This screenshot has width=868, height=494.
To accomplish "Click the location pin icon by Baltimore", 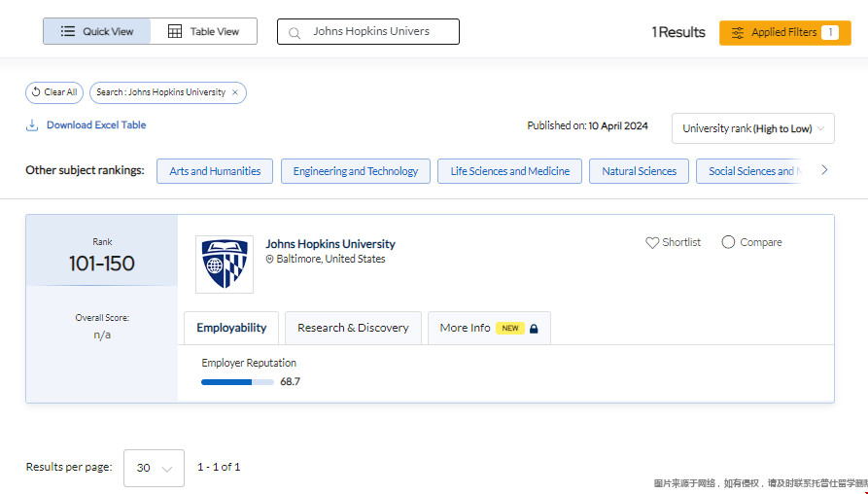I will tap(269, 260).
